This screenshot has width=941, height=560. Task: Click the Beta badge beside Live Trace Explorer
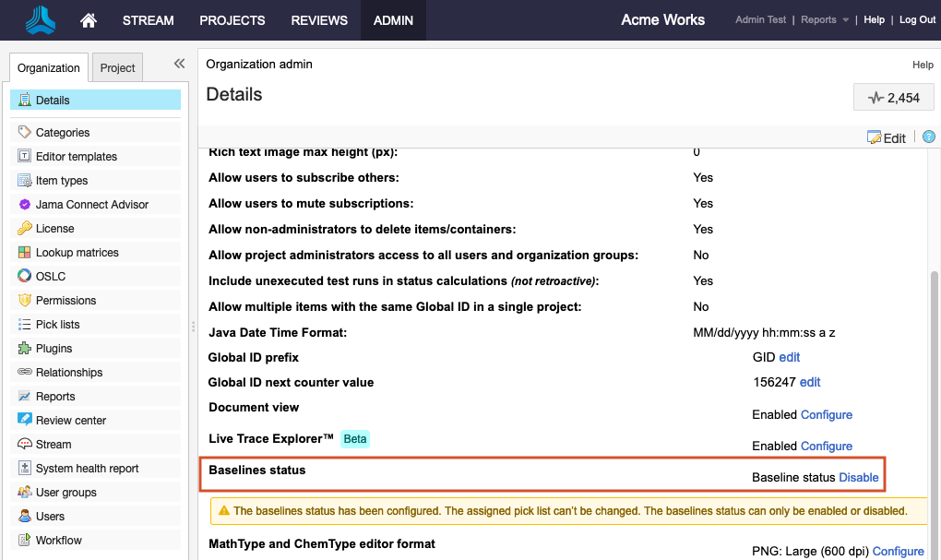(354, 439)
